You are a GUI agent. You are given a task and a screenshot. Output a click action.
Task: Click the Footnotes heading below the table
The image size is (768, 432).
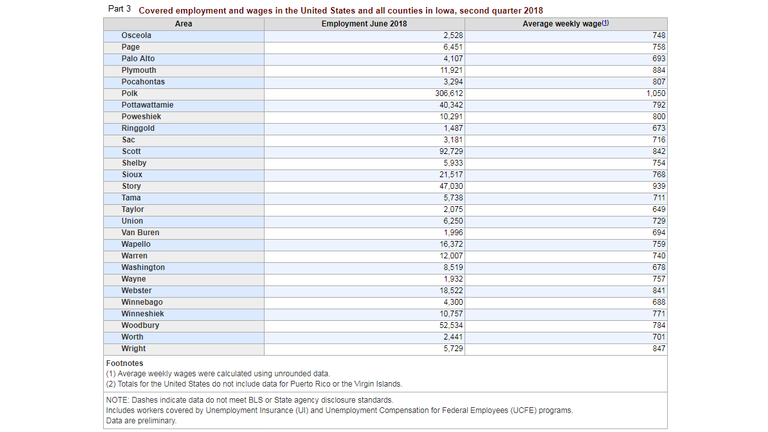tap(126, 363)
